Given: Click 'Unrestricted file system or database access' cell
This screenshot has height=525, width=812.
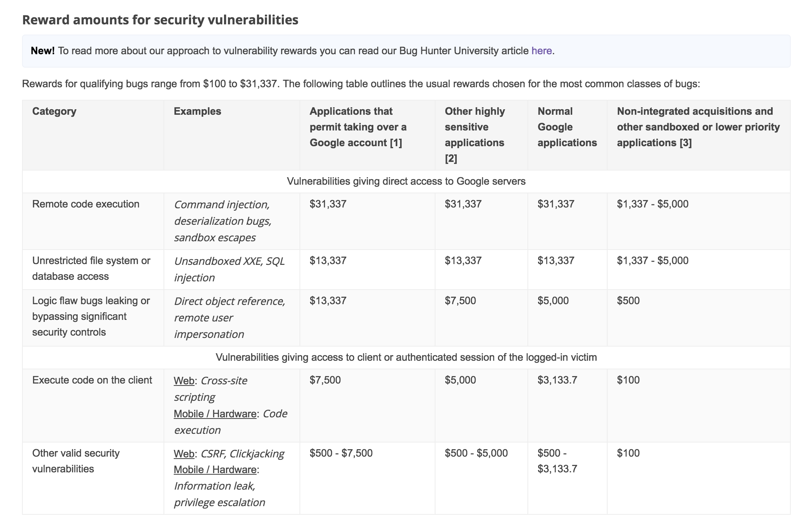Looking at the screenshot, I should (x=91, y=268).
